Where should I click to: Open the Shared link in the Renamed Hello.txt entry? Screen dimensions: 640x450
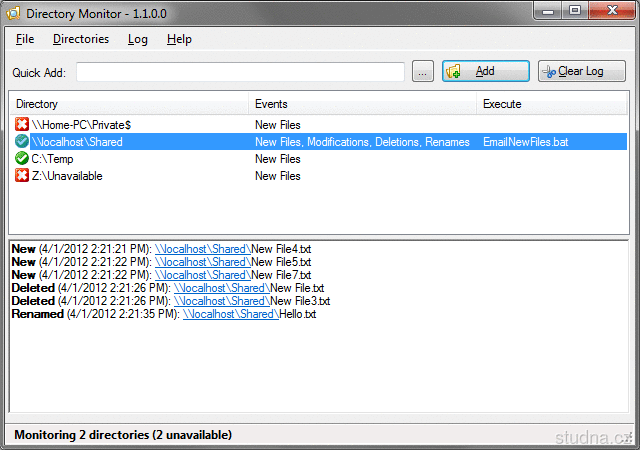(x=231, y=314)
